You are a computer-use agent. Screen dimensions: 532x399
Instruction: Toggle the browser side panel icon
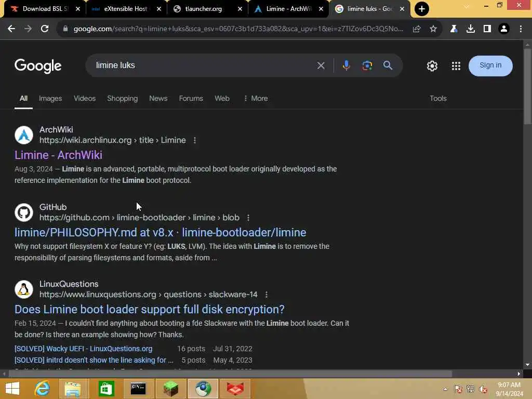pyautogui.click(x=487, y=29)
